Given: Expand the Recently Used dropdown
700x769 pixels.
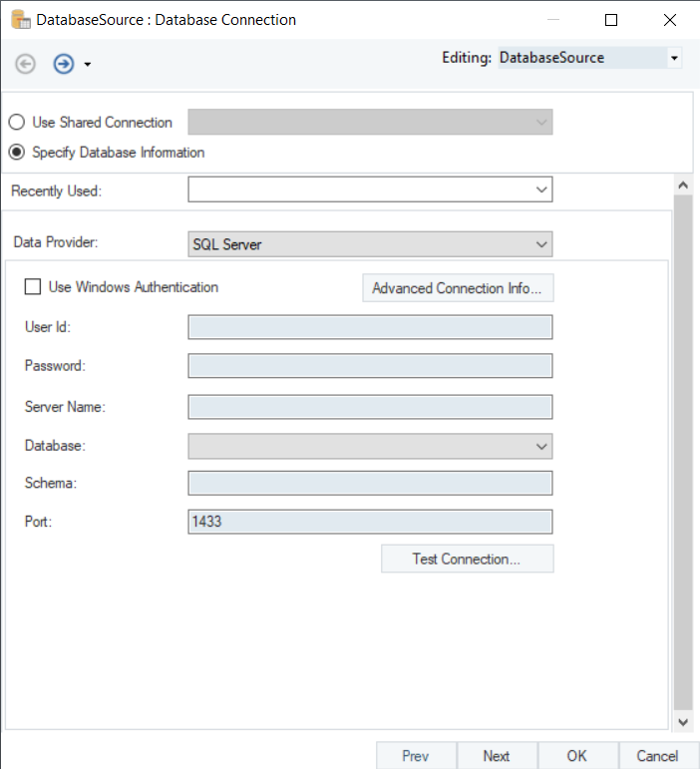Looking at the screenshot, I should coord(540,190).
